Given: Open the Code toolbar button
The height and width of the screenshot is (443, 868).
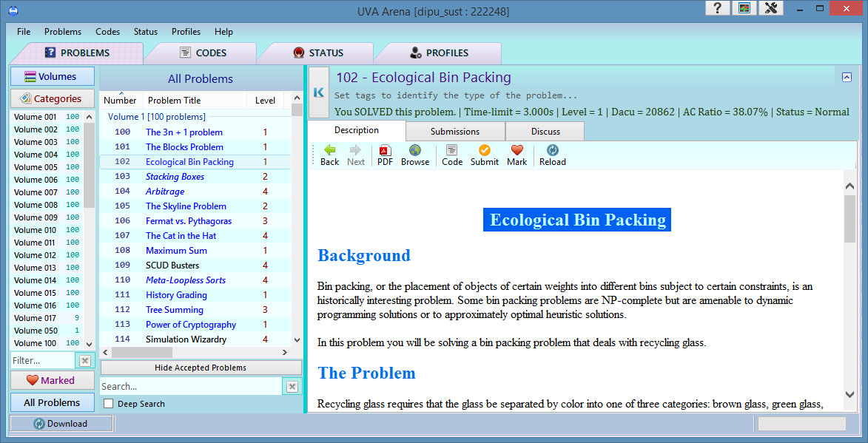Looking at the screenshot, I should pyautogui.click(x=452, y=155).
